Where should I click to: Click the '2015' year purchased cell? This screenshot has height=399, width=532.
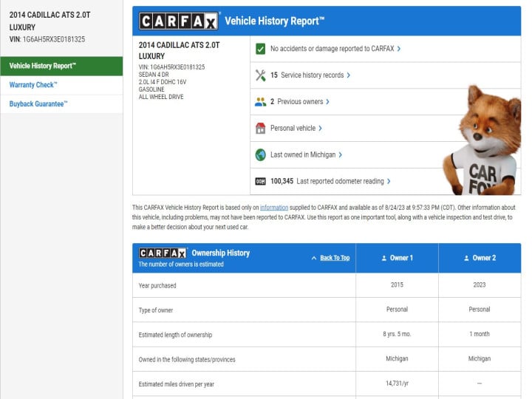click(397, 285)
